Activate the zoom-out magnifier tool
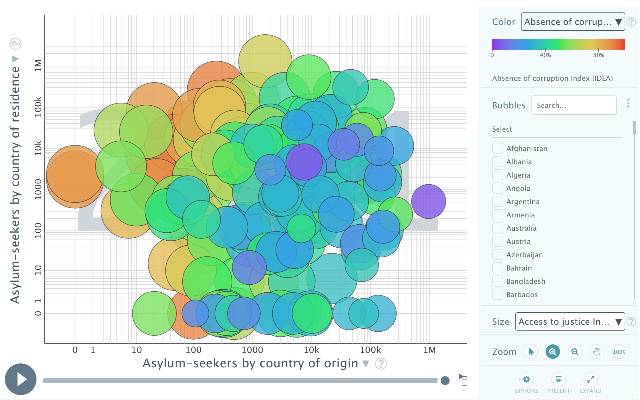640x400 pixels. 575,352
